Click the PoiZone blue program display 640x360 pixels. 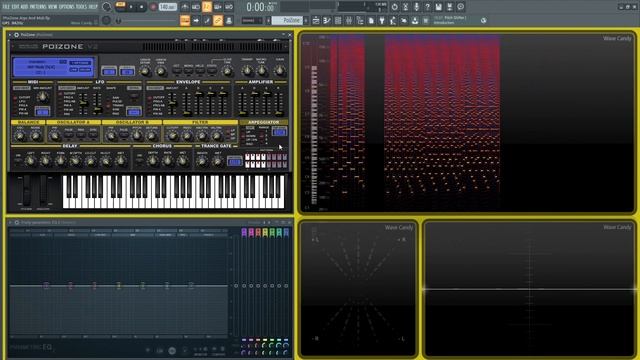(x=53, y=67)
